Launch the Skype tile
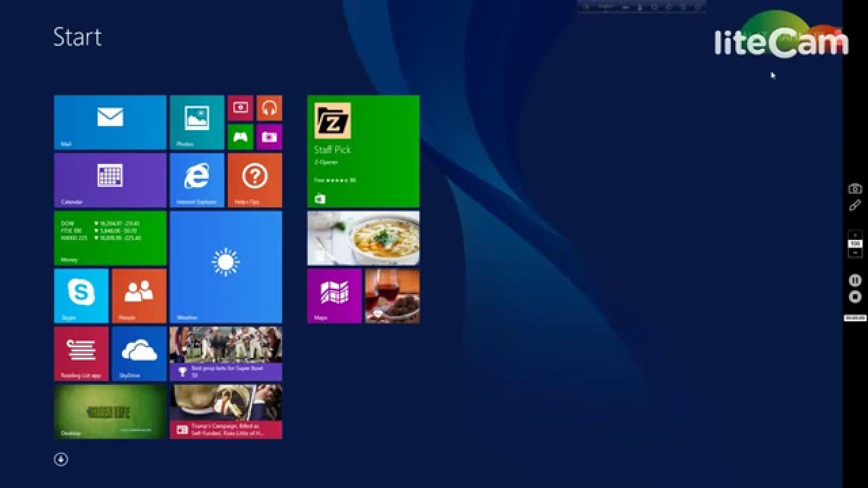Image resolution: width=868 pixels, height=488 pixels. (81, 296)
